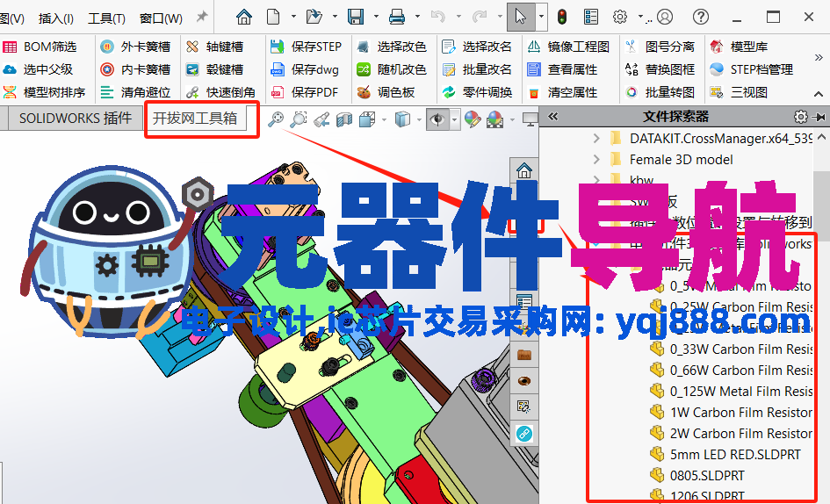Open the 窗口(W) menu
Image resolution: width=830 pixels, height=504 pixels.
tap(161, 18)
